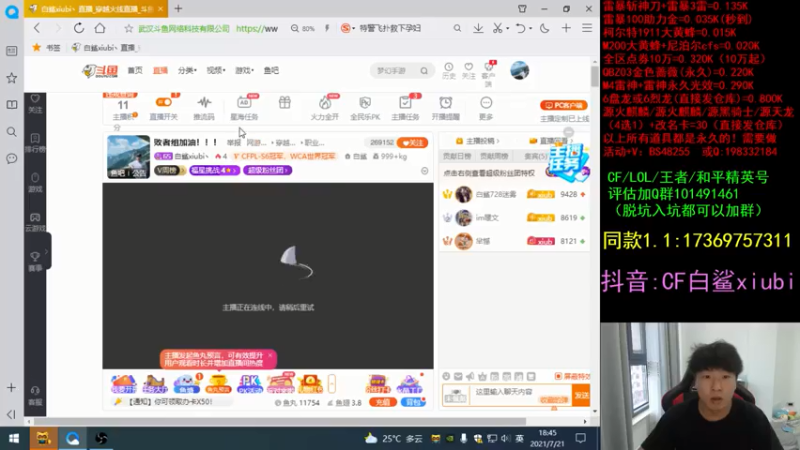Open the arrow next to the undo icon
Viewport: 800px width, 450px height.
(531, 29)
